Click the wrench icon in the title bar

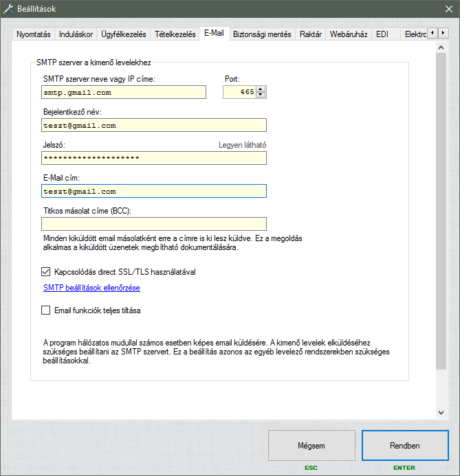[8, 9]
